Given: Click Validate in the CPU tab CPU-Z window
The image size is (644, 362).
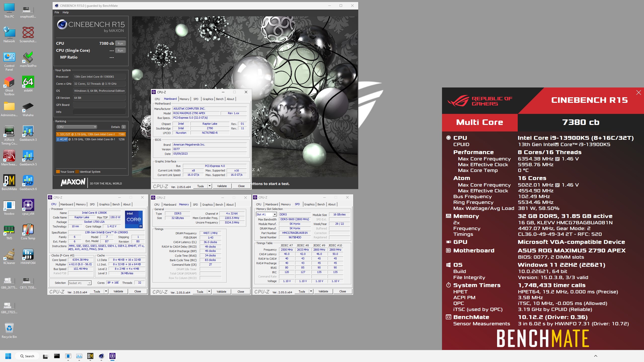Looking at the screenshot, I should coord(118,291).
